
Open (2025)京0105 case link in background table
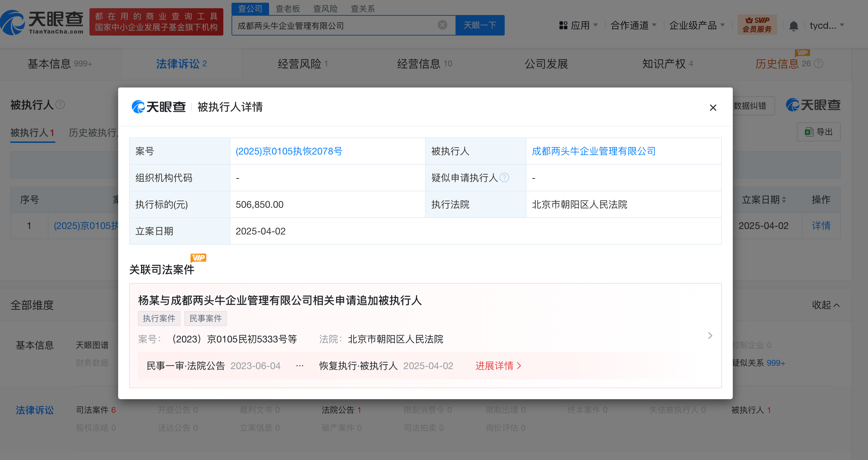[86, 226]
